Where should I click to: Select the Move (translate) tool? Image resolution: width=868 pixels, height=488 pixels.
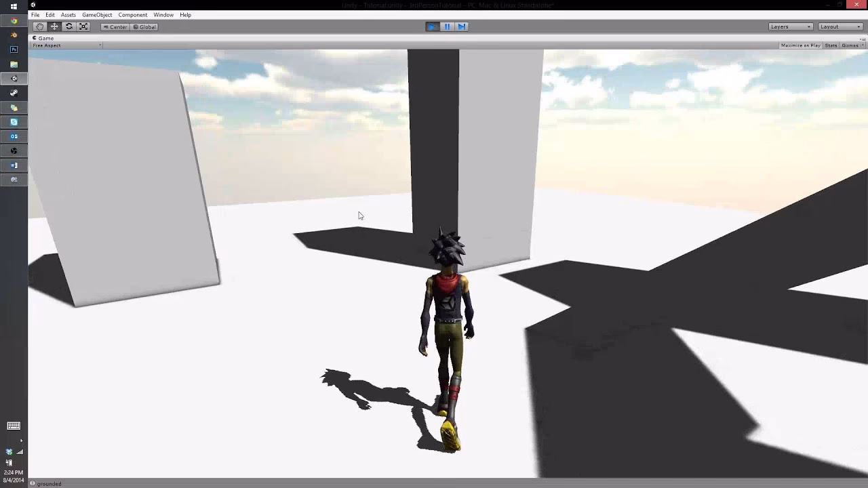(x=54, y=26)
